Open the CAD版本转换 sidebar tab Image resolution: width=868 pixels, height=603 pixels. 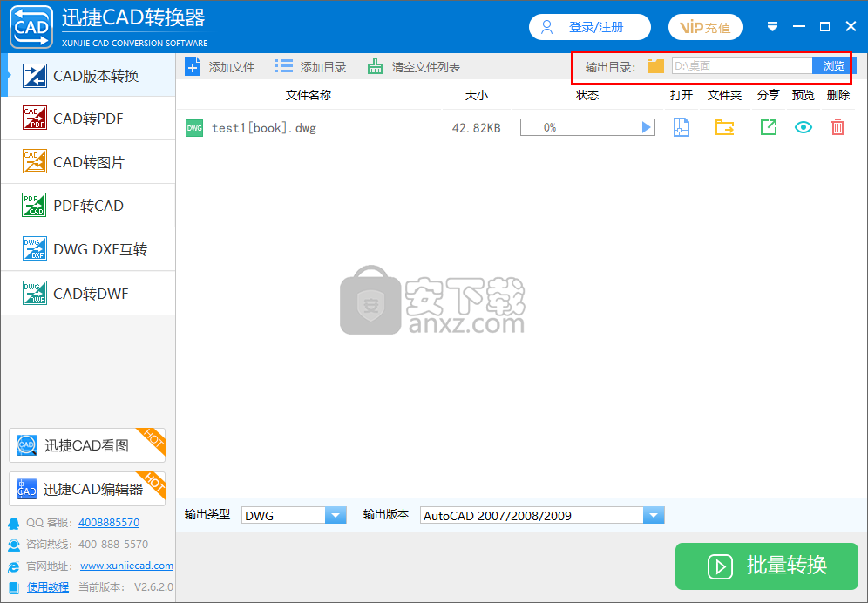89,75
